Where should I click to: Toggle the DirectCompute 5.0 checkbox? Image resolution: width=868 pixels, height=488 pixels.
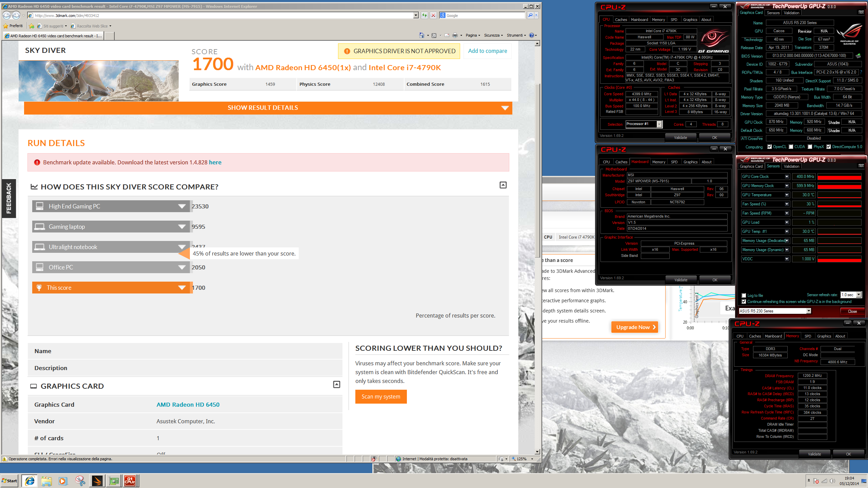tap(828, 147)
